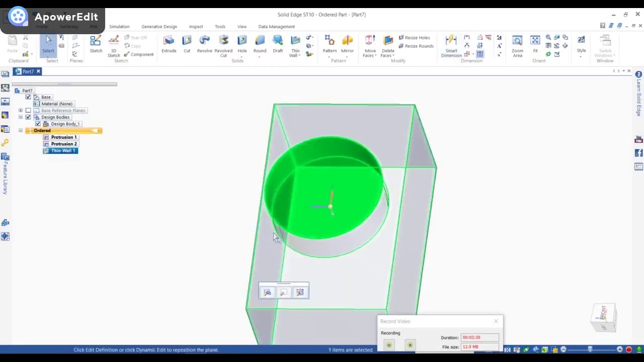Switch to the Data Management tab
This screenshot has width=644, height=362.
(276, 27)
